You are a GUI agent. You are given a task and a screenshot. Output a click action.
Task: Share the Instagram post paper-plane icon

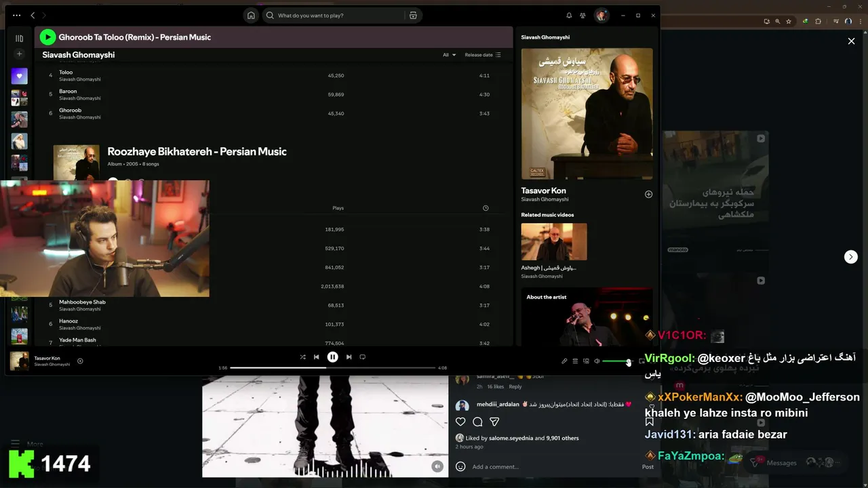point(494,422)
